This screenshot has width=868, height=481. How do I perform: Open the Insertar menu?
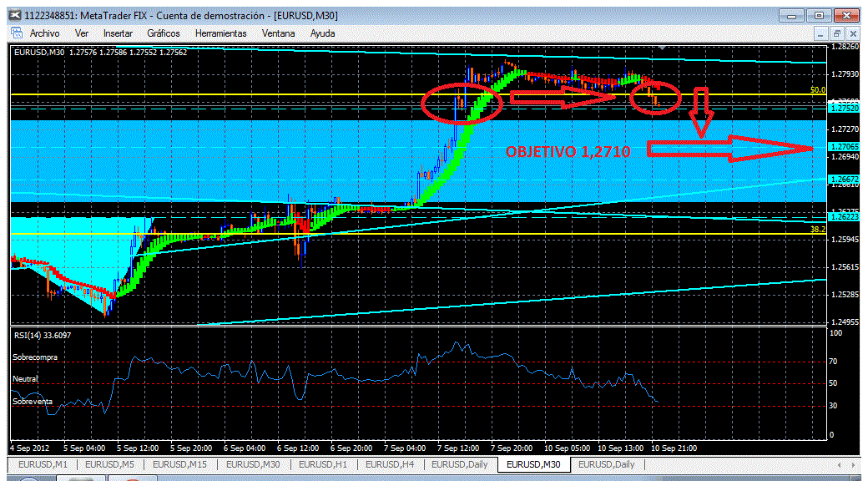tap(118, 33)
